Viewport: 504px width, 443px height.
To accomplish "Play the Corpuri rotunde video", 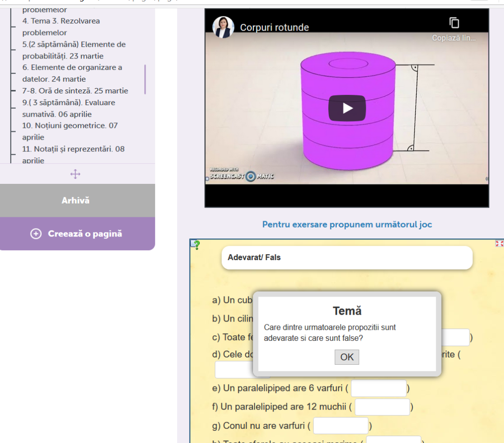I will (x=347, y=108).
